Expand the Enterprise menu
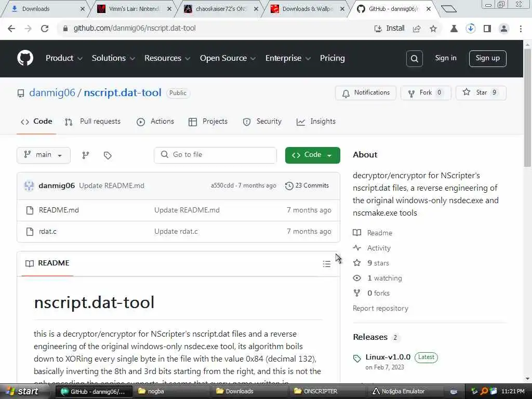Screen dimensions: 532x399 pyautogui.click(x=288, y=58)
